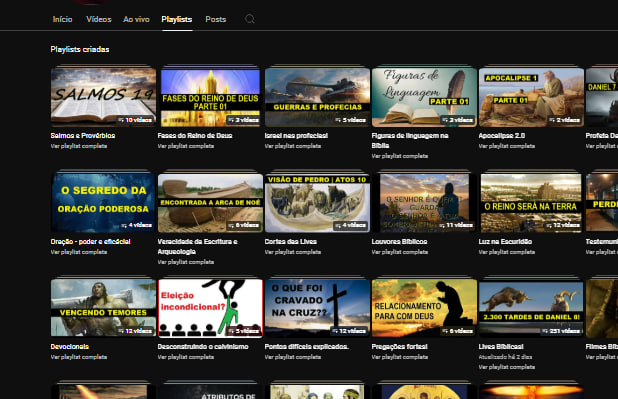View full playlist under Desconstruindo o calvinismo
This screenshot has width=618, height=399.
click(186, 357)
